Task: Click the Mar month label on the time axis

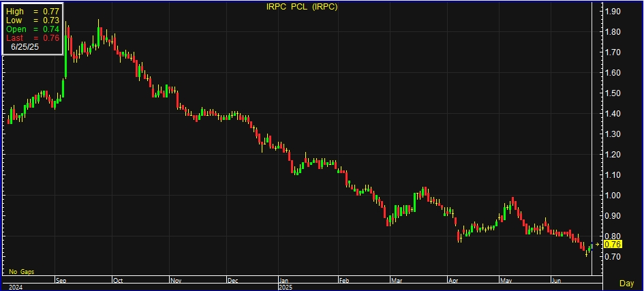Action: click(397, 281)
